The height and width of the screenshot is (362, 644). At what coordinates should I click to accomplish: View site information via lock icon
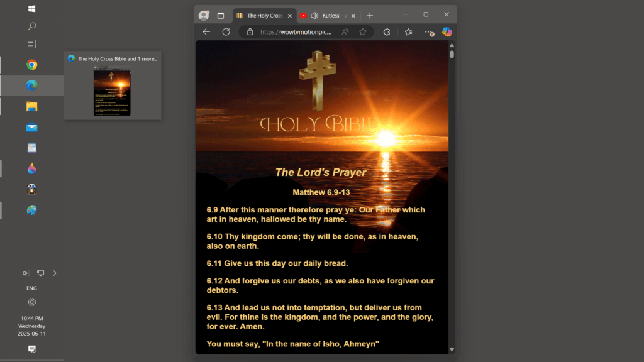pyautogui.click(x=250, y=32)
